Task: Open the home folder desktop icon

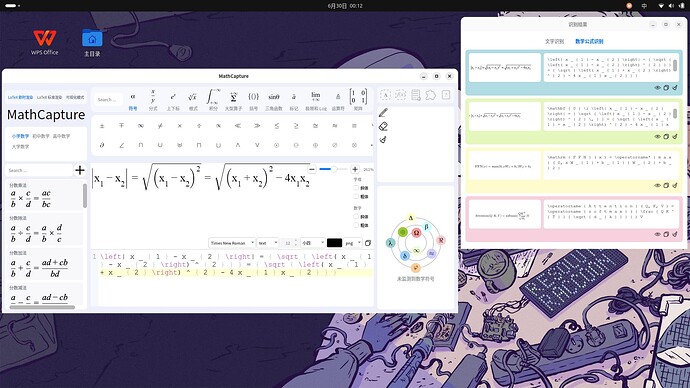Action: tap(92, 43)
